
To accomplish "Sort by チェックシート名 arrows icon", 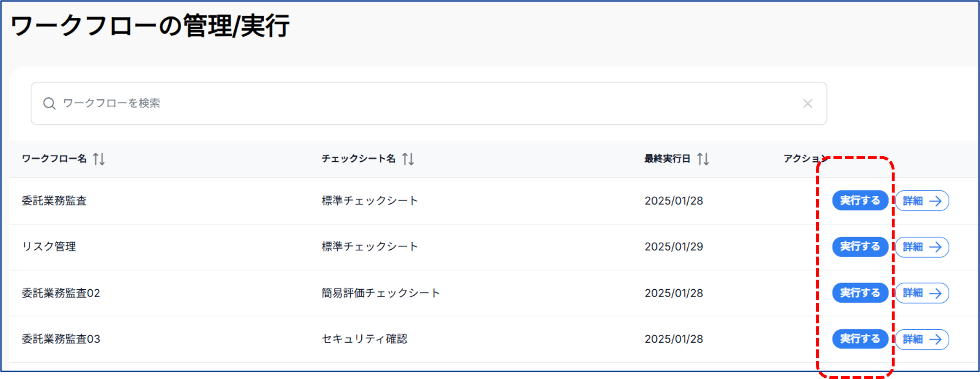I will (408, 159).
